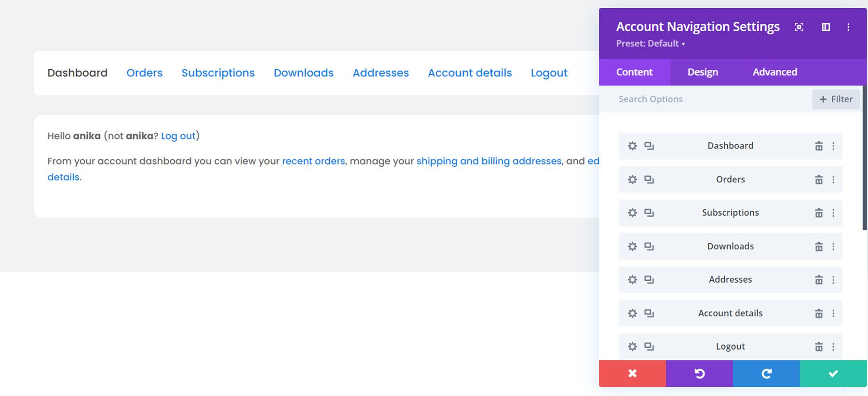Expand the Preset: Default dropdown
The width and height of the screenshot is (868, 396).
point(651,43)
